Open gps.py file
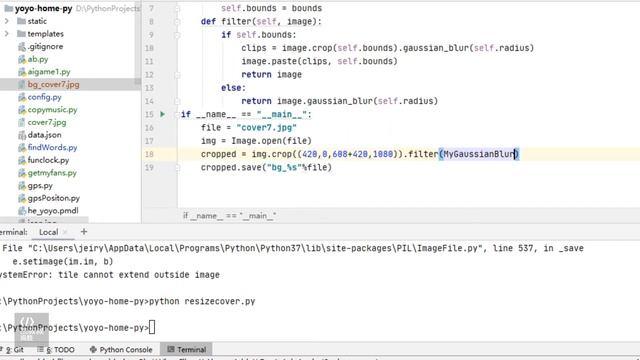Viewport: 640px width, 360px height. [x=40, y=186]
